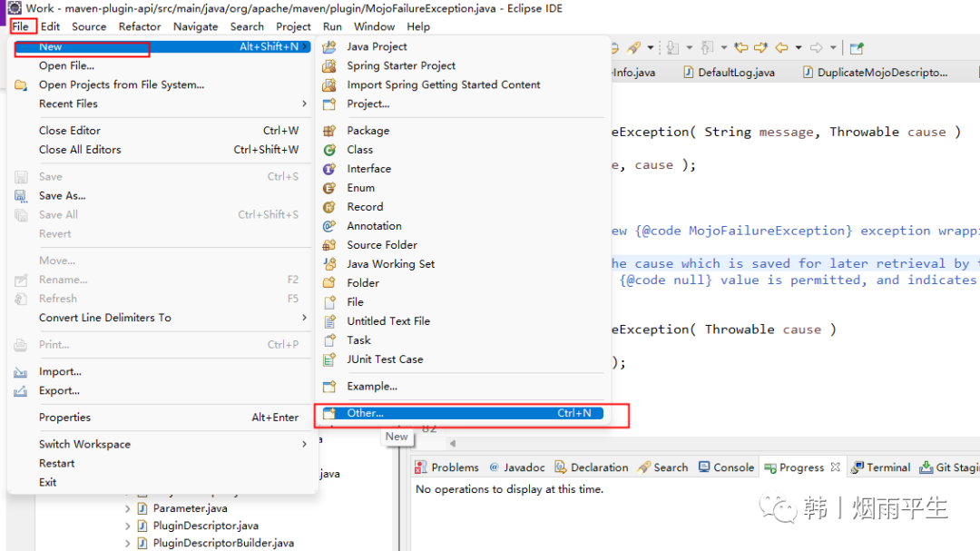The width and height of the screenshot is (980, 551).
Task: Expand the Switch Workspace submenu
Action: coord(304,444)
